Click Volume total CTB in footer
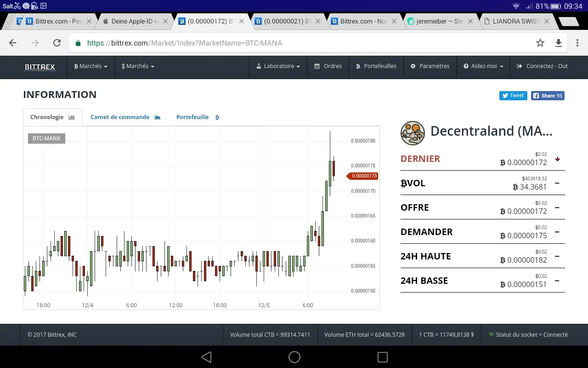588x368 pixels. coord(270,335)
